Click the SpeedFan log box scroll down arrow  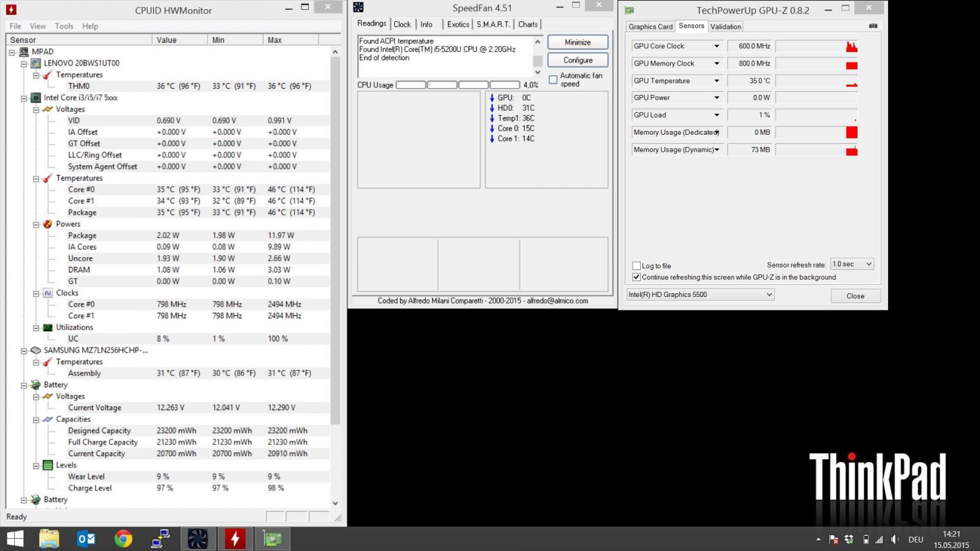point(538,72)
